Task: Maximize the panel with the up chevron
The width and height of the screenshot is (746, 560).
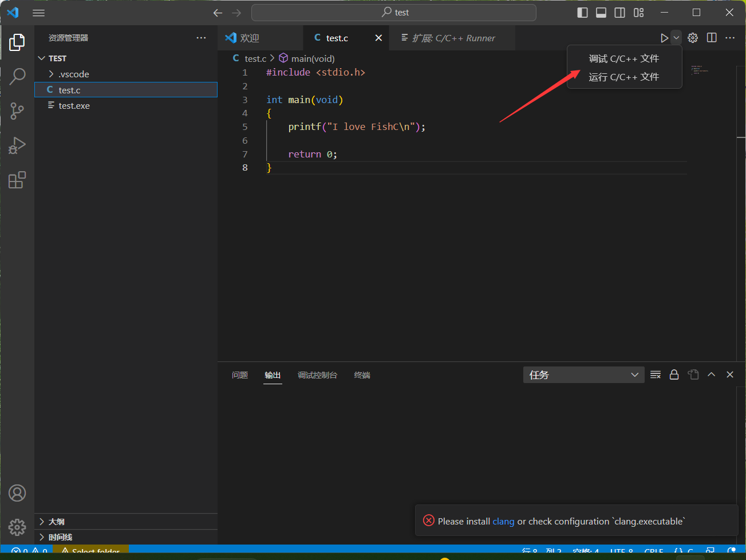Action: (x=712, y=374)
